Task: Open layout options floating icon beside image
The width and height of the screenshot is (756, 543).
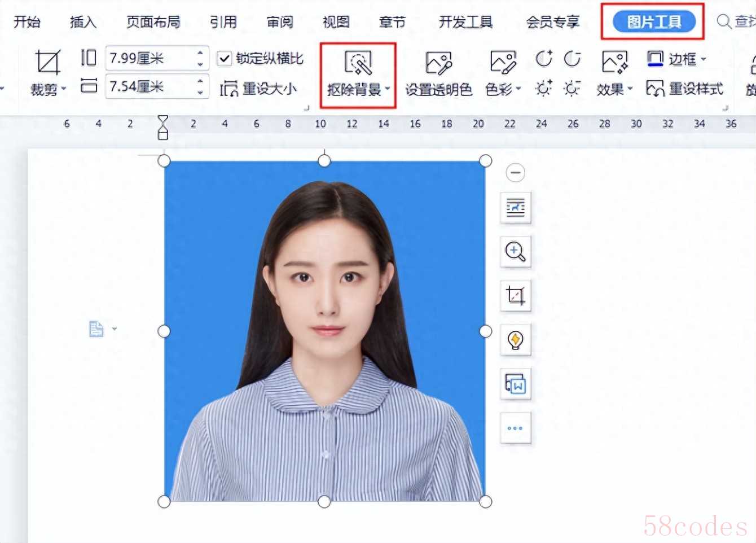Action: click(515, 208)
